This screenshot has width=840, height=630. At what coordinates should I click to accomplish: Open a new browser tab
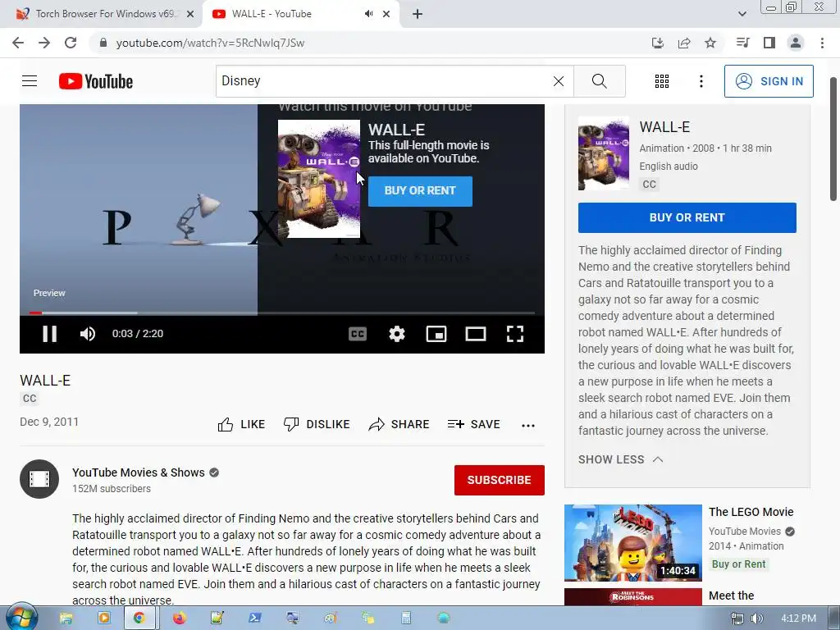pos(418,14)
